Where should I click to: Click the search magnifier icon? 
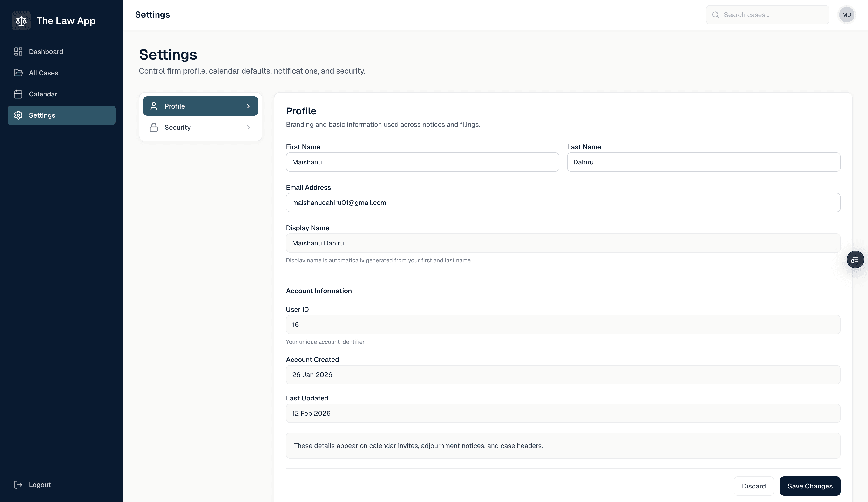pos(715,15)
